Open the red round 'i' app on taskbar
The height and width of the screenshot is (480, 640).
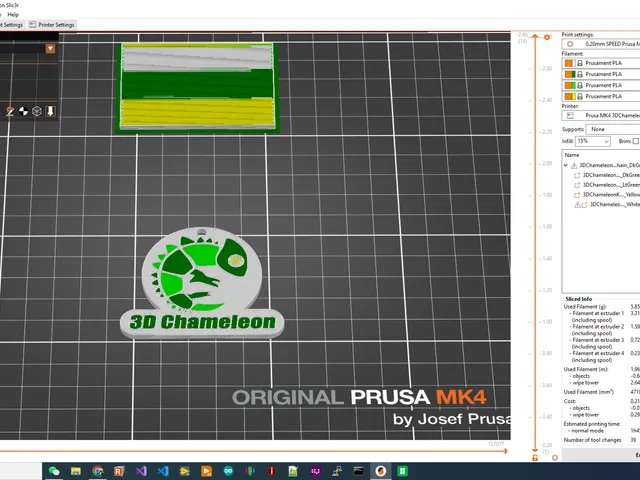[271, 471]
